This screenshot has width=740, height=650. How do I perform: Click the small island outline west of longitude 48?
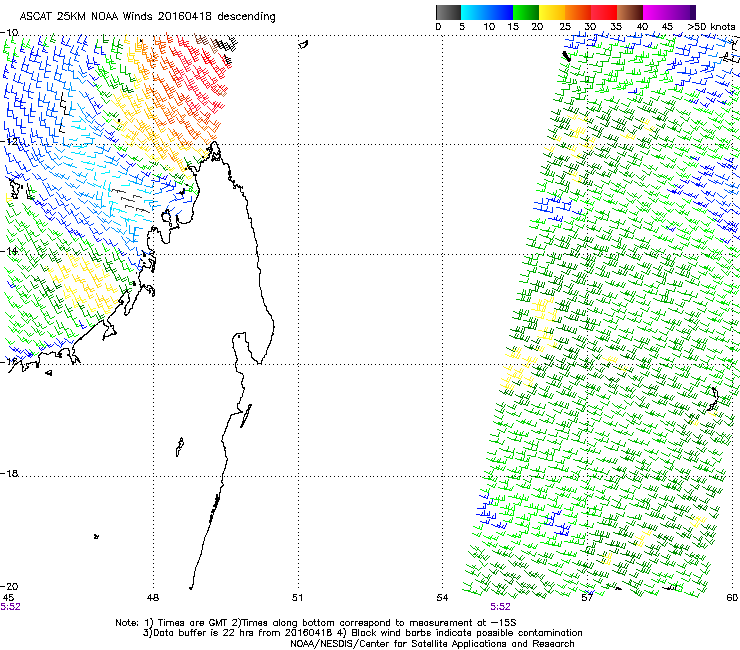[96, 536]
